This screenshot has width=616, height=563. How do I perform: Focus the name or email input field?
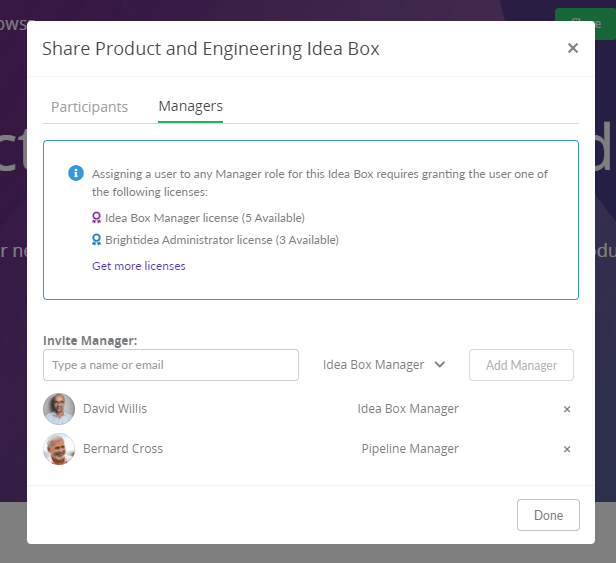click(171, 365)
